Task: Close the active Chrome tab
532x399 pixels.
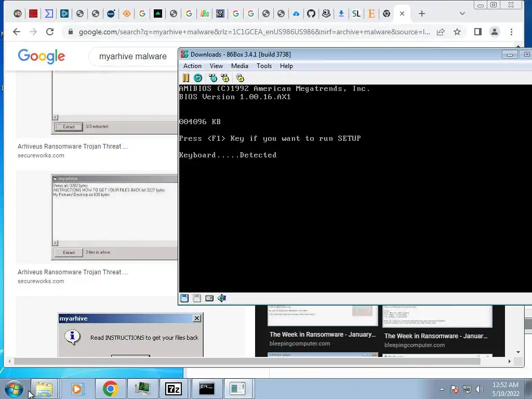Action: pyautogui.click(x=402, y=14)
